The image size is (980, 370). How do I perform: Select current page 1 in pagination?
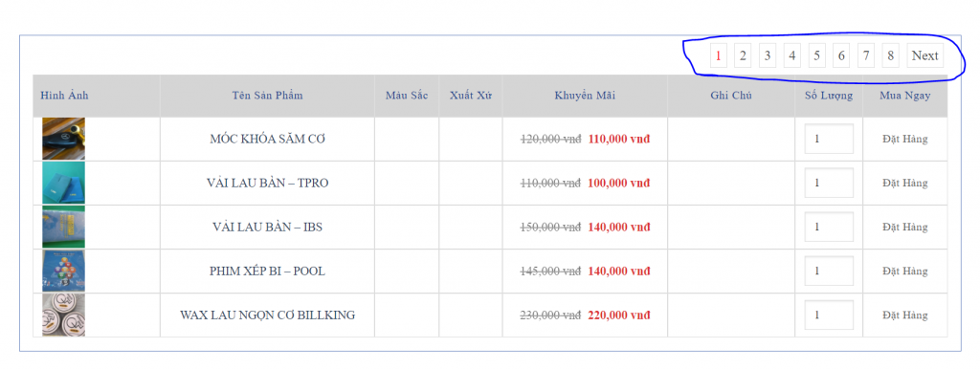coord(718,55)
